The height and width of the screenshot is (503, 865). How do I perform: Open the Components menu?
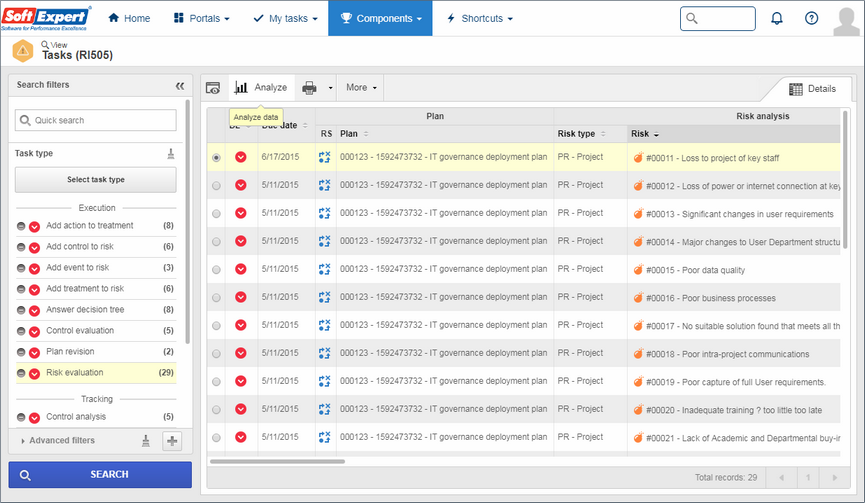coord(380,18)
